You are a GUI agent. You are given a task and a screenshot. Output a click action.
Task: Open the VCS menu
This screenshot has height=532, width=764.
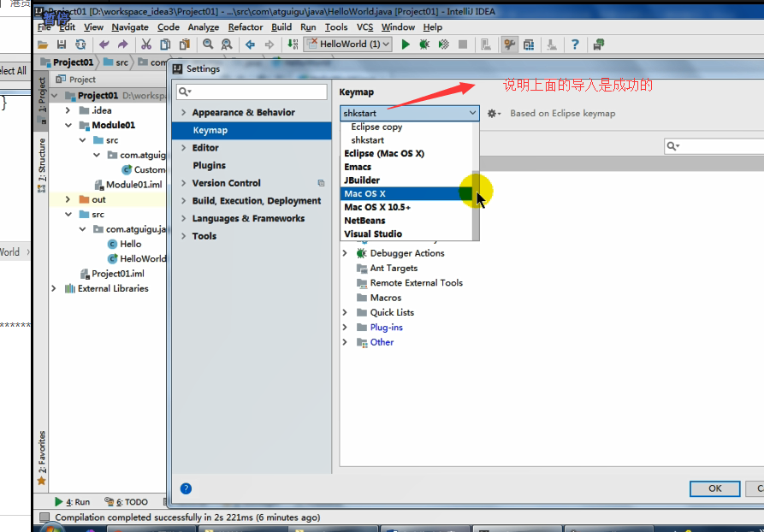365,27
